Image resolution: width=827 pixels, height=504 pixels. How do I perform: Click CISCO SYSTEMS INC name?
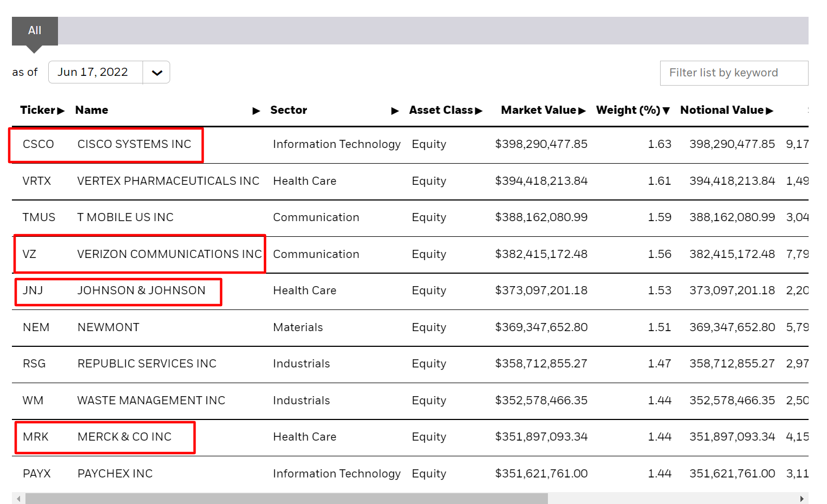click(x=134, y=144)
